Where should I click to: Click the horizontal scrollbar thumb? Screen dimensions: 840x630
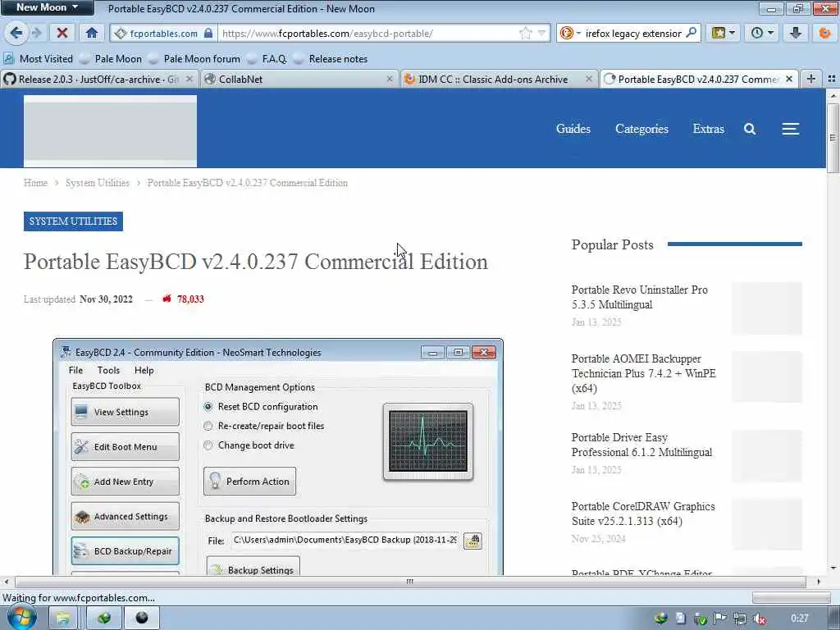(410, 582)
